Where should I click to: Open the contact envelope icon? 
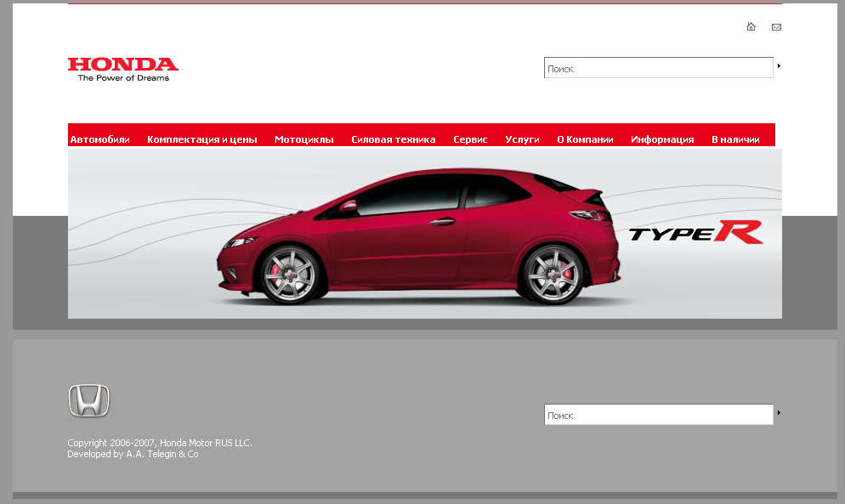tap(776, 26)
